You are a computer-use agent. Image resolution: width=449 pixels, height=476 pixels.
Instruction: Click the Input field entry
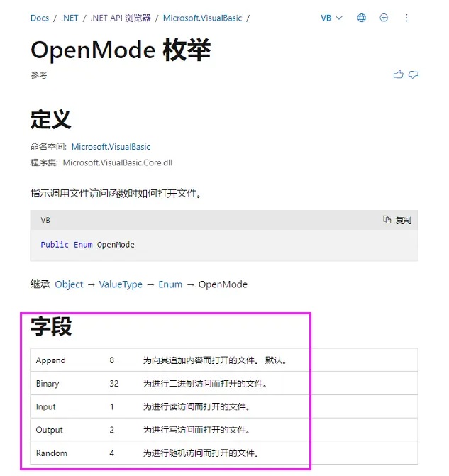[x=46, y=407]
